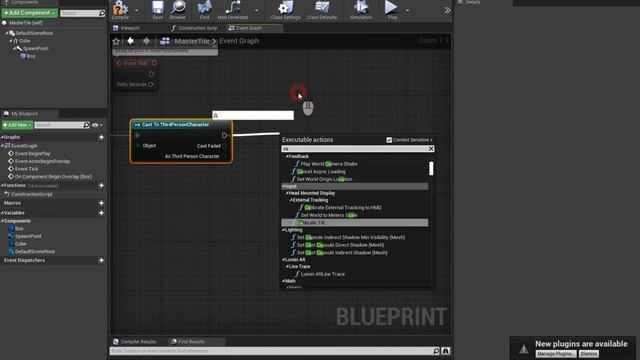640x360 pixels.
Task: Play the level with the Play button
Action: point(391,10)
